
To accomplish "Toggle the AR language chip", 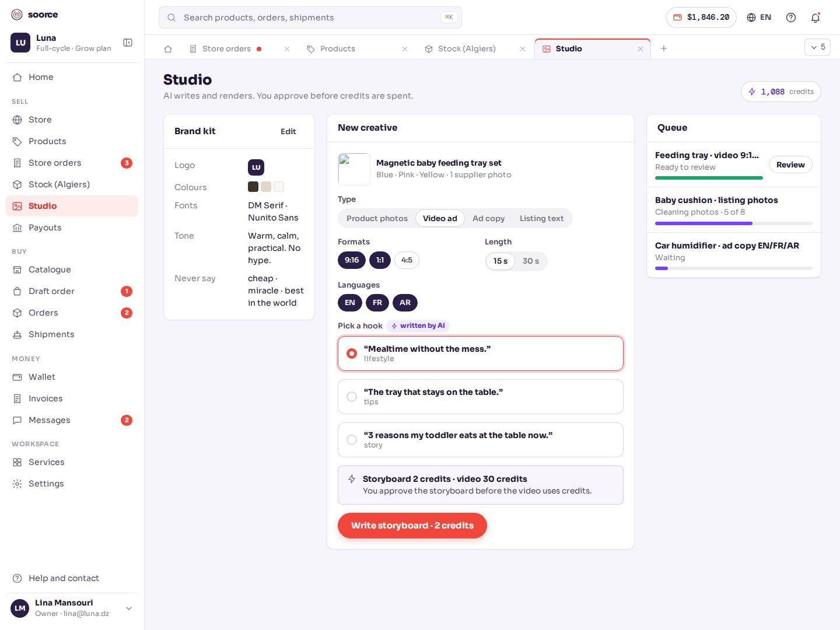I will tap(405, 303).
